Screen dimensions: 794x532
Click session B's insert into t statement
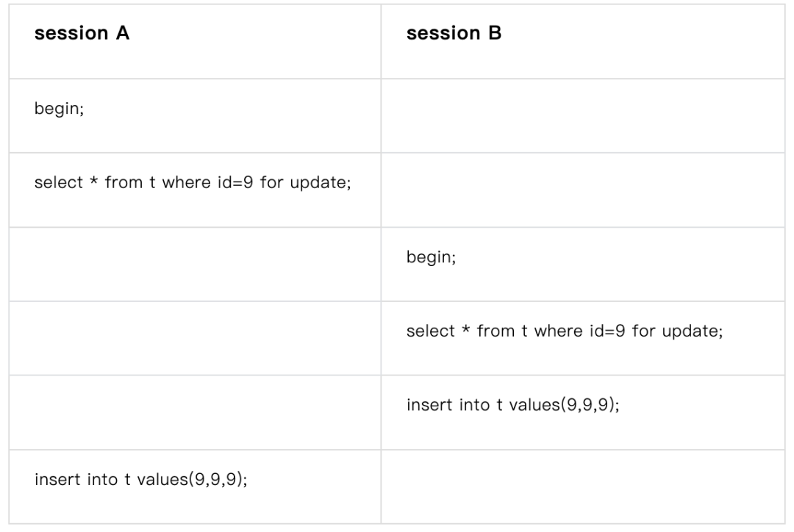tap(512, 405)
